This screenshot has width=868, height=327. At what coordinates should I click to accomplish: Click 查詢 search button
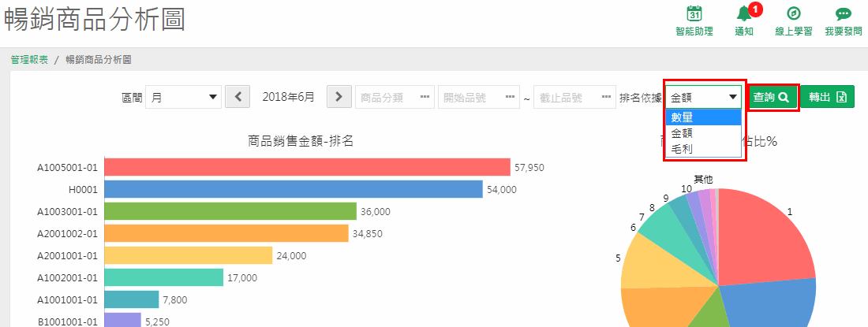tap(773, 97)
